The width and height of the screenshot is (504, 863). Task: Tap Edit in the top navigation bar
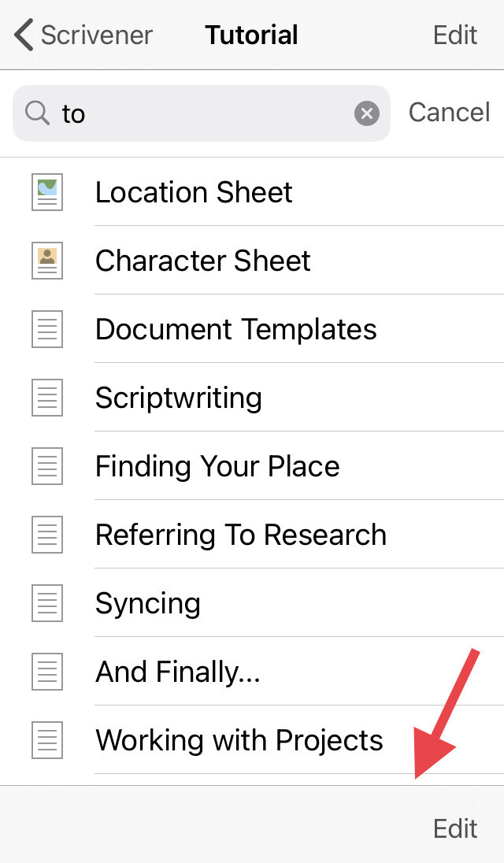455,35
